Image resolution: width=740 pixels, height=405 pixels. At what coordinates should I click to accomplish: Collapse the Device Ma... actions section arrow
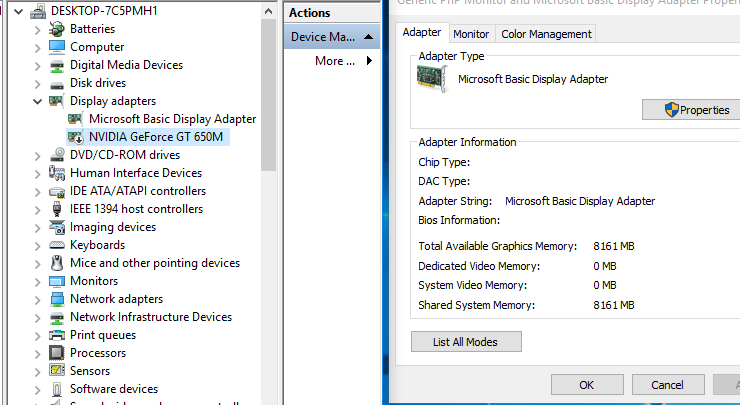click(369, 37)
